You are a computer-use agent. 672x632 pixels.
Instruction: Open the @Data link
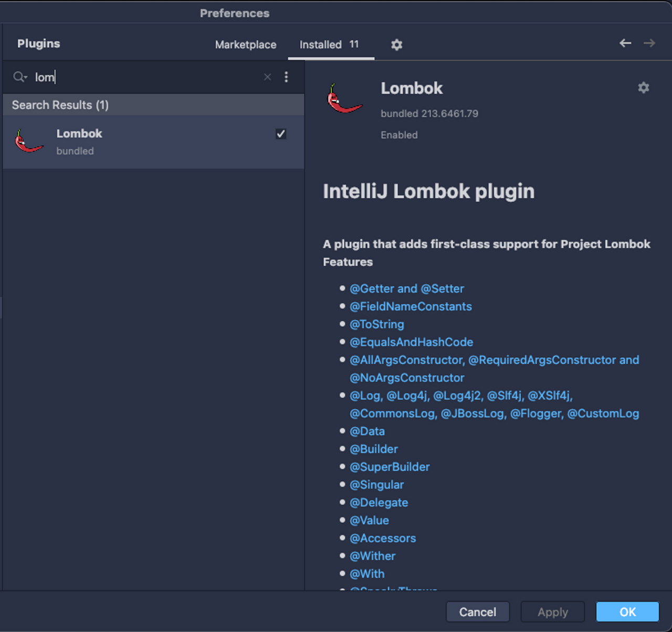[x=367, y=431]
